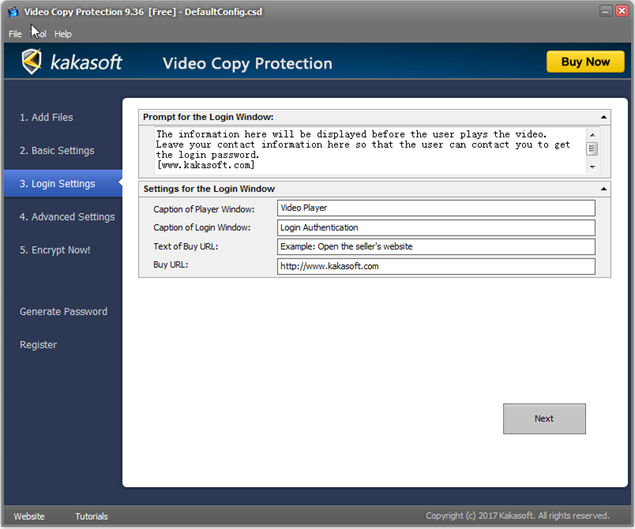This screenshot has width=635, height=529.
Task: Open the File menu
Action: point(15,34)
